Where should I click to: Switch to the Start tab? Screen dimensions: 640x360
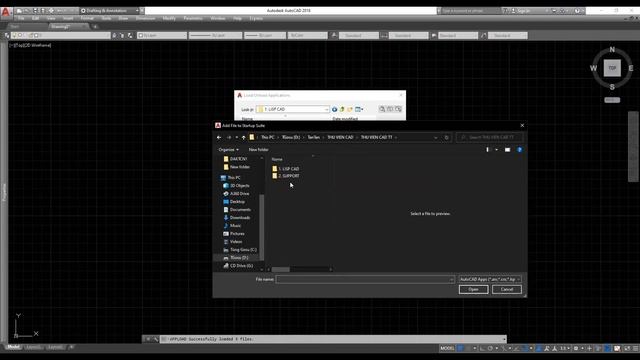15,27
